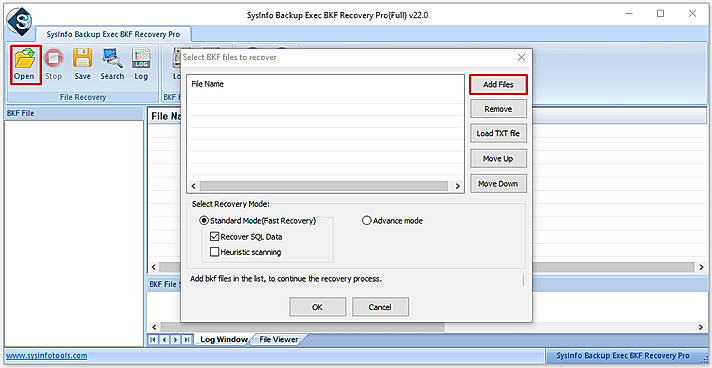Switch to the Log Window tab
The image size is (712, 368).
(x=224, y=339)
